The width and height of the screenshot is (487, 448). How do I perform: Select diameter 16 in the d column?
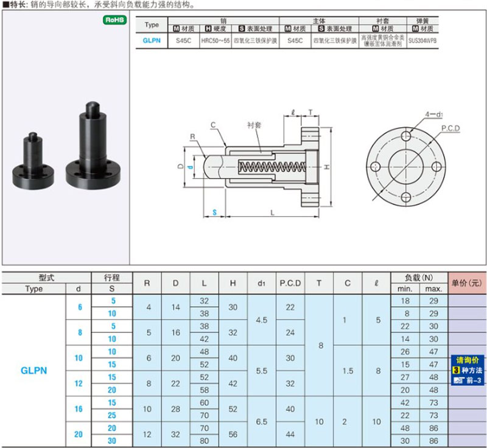(x=78, y=410)
